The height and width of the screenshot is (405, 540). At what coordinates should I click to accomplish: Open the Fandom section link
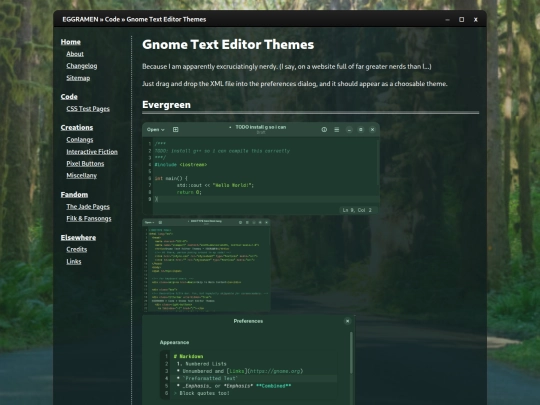pyautogui.click(x=74, y=195)
